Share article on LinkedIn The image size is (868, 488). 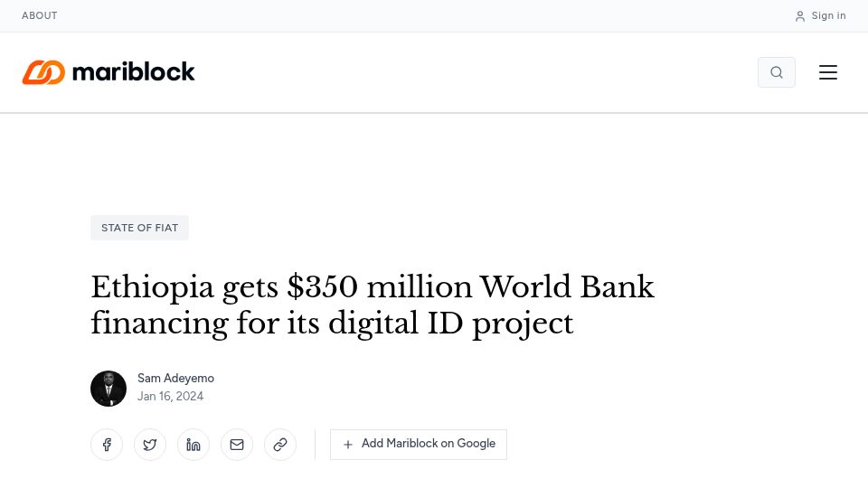pyautogui.click(x=193, y=445)
